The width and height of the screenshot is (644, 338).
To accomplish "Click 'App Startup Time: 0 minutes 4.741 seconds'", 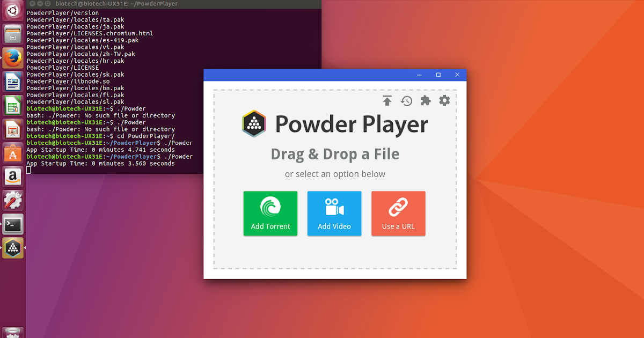I will (x=100, y=150).
